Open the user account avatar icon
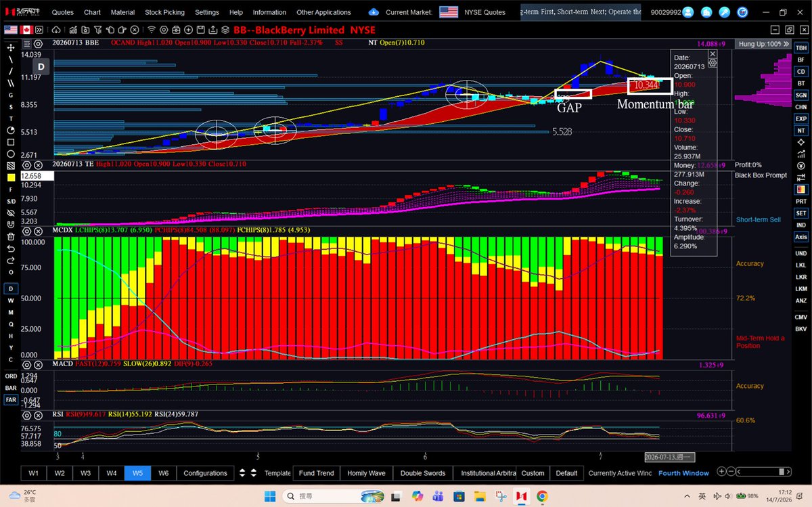The height and width of the screenshot is (507, 812). pos(688,12)
